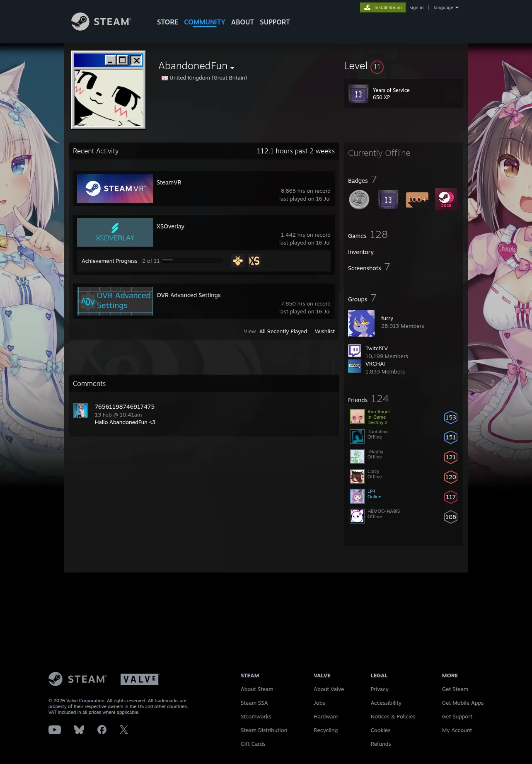
Task: Open the furry group avatar
Action: pyautogui.click(x=361, y=323)
